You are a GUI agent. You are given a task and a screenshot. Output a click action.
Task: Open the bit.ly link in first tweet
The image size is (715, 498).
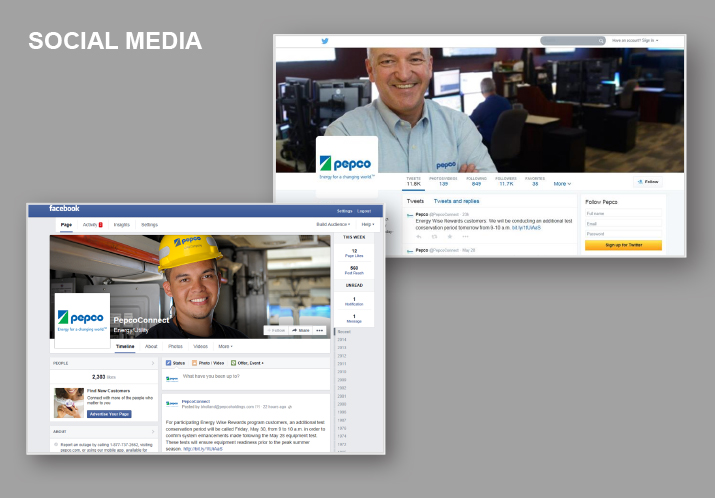point(526,228)
